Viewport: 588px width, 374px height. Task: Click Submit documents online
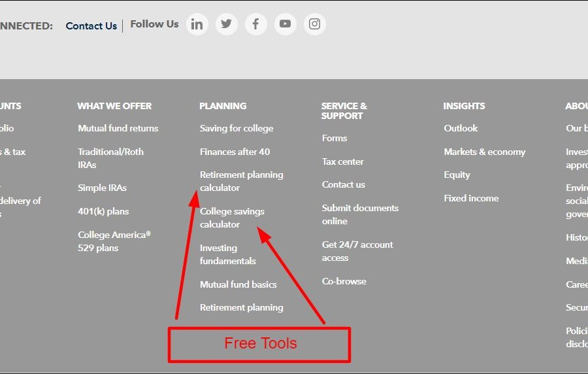[359, 214]
